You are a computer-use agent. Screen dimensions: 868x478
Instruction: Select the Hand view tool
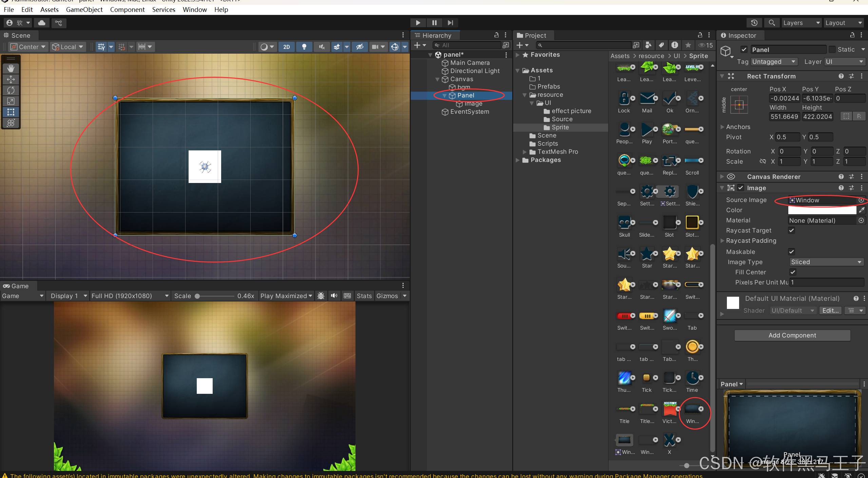coord(11,68)
